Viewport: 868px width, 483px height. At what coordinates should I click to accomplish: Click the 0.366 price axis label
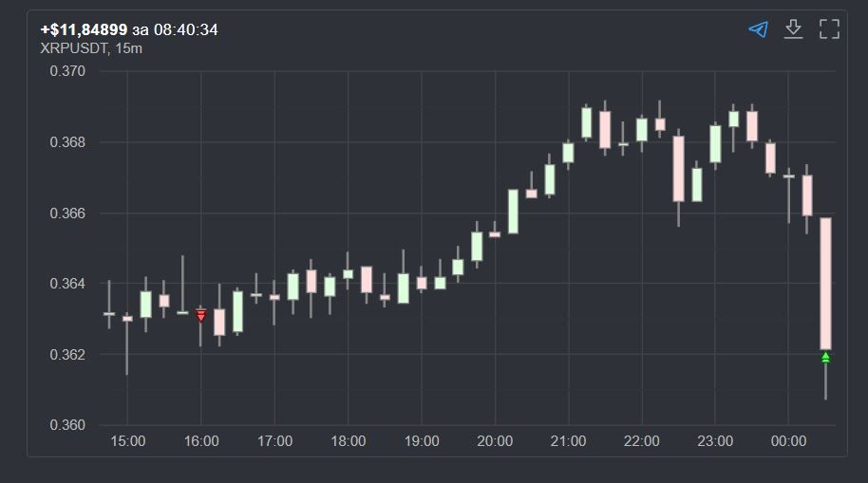coord(67,214)
